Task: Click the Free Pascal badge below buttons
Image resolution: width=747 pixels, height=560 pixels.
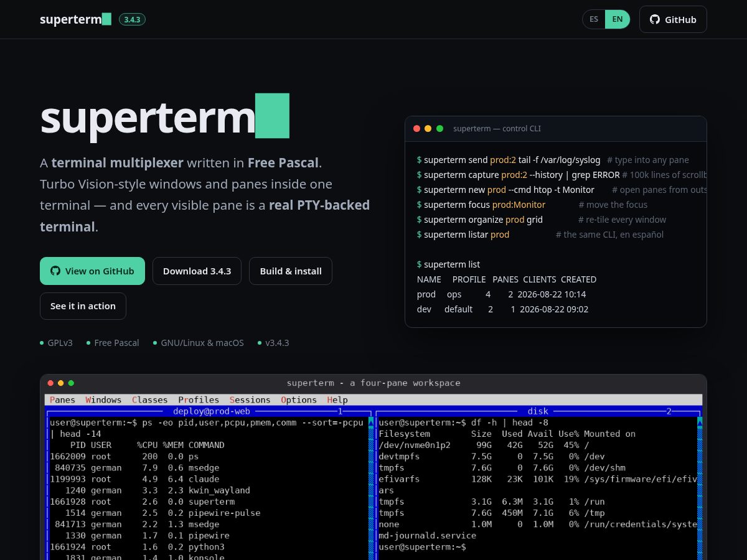Action: point(116,343)
